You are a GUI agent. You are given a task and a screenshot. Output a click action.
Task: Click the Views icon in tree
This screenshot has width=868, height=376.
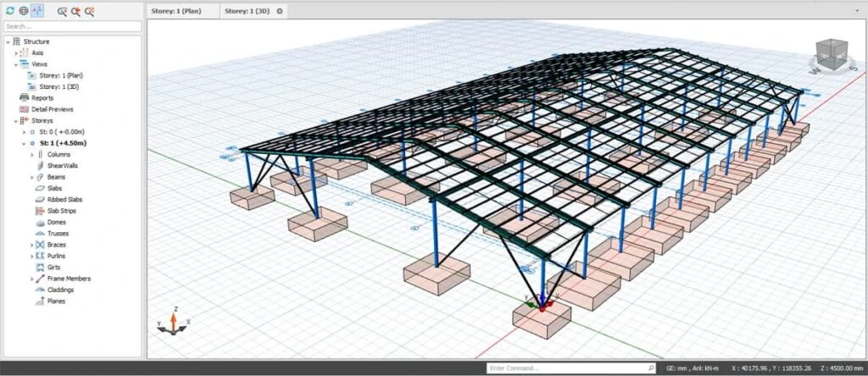click(24, 64)
